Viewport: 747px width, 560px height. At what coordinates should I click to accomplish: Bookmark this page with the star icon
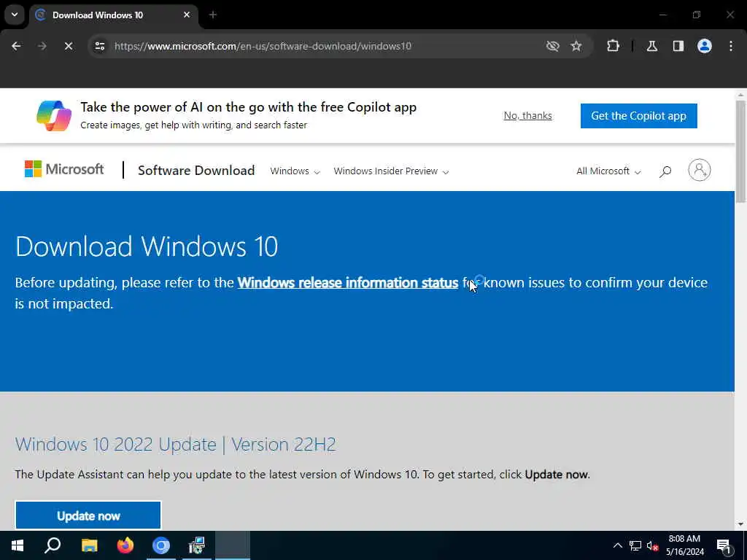coord(576,46)
